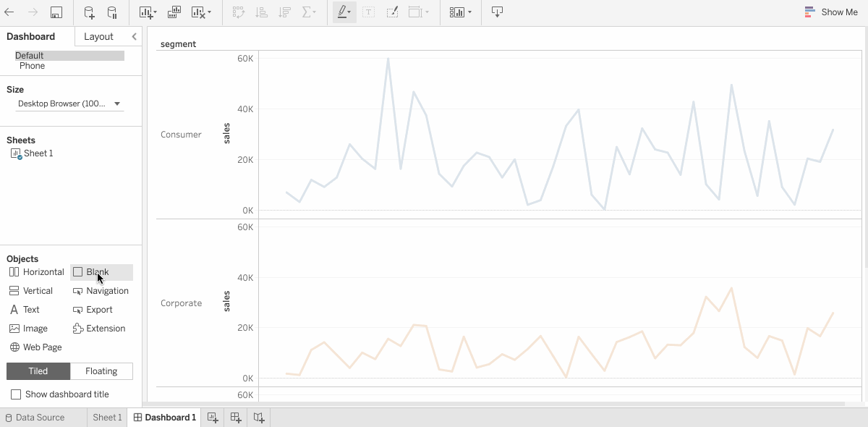Click the Sort ascending icon
The width and height of the screenshot is (868, 427).
[262, 12]
